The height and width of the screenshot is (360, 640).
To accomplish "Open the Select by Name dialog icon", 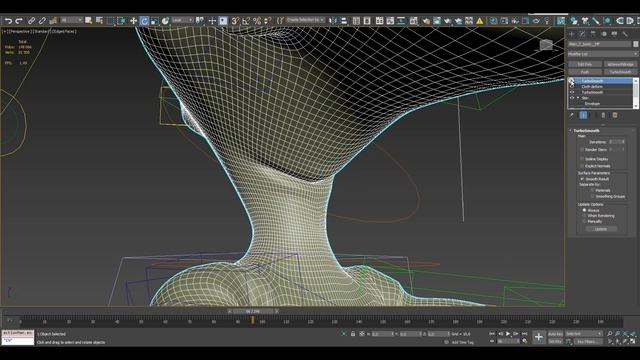I will [99, 20].
